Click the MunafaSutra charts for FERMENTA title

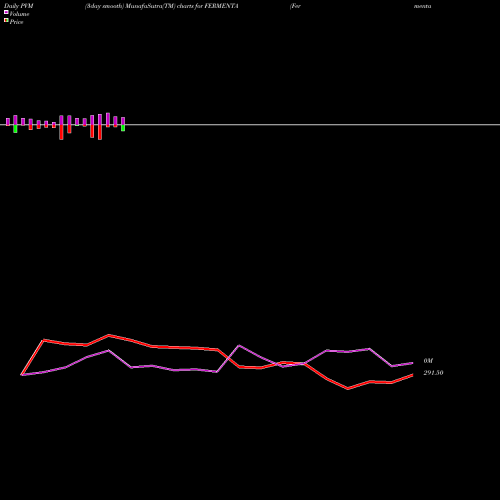(162, 6)
